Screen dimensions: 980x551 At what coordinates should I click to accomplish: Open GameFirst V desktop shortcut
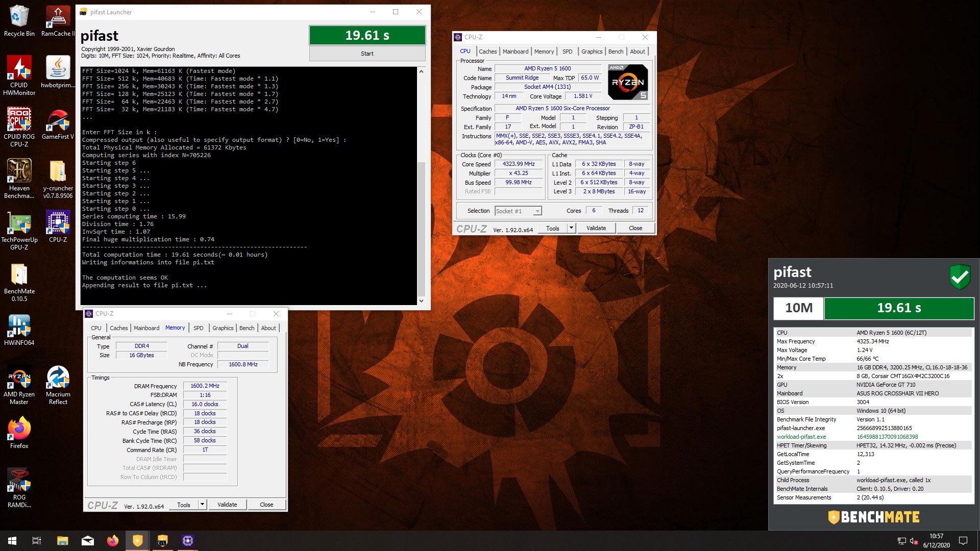(x=58, y=123)
